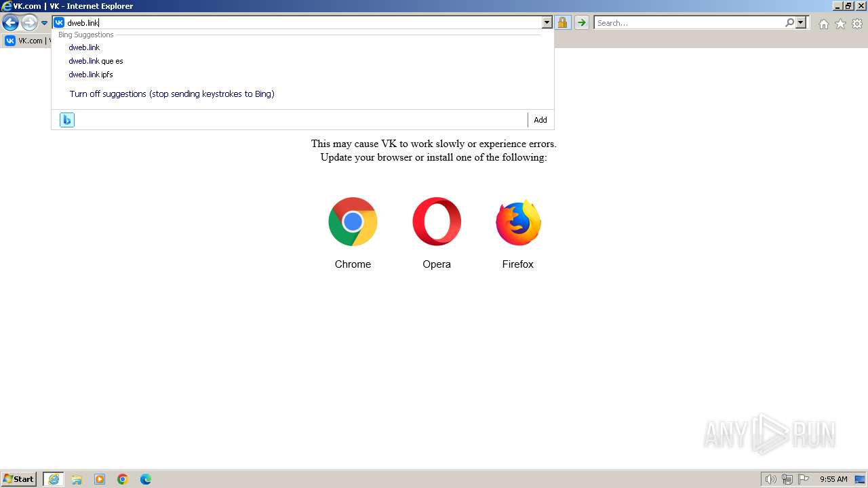
Task: Click the green Go arrow button
Action: coord(582,22)
